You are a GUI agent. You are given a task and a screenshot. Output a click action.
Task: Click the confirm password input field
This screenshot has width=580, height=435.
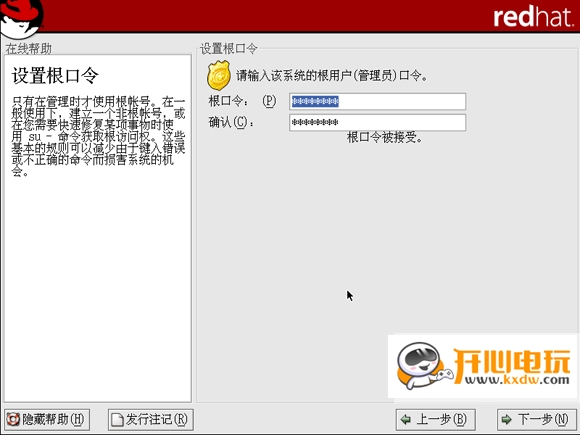click(377, 122)
